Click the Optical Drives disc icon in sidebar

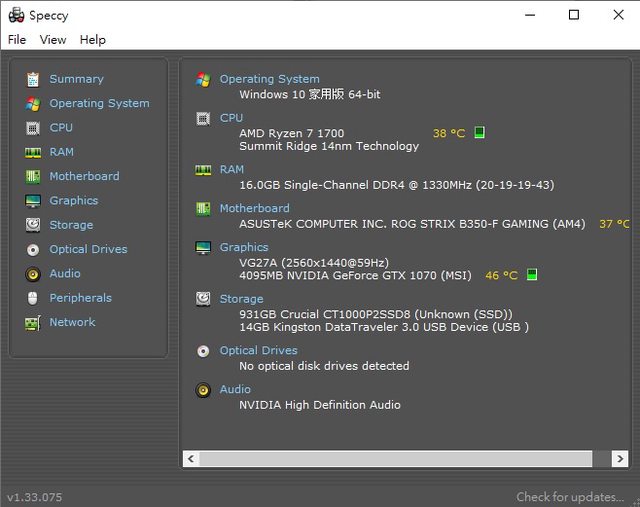coord(33,249)
